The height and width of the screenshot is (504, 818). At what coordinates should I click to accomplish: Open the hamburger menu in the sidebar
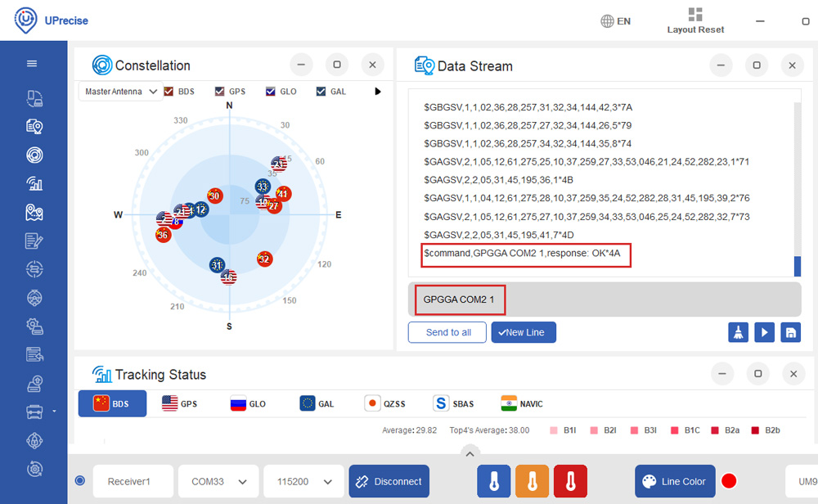click(x=32, y=64)
